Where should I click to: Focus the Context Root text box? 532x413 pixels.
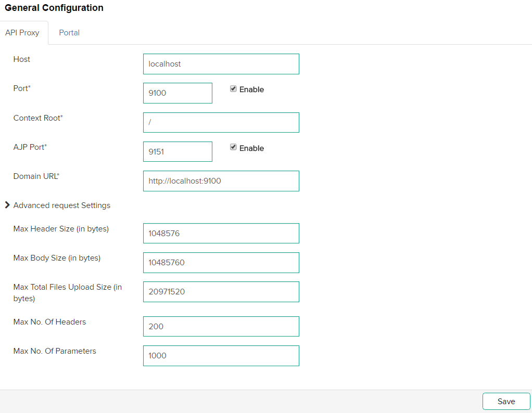221,122
